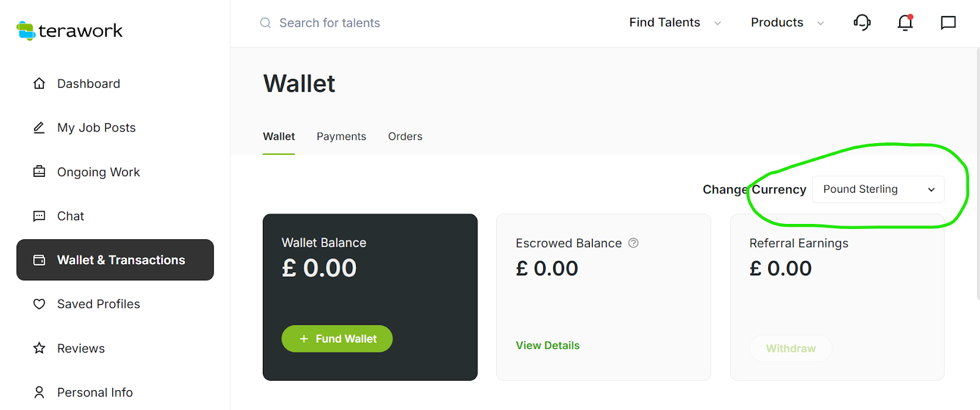The width and height of the screenshot is (980, 410).
Task: Click the Terawork logo
Action: point(69,31)
